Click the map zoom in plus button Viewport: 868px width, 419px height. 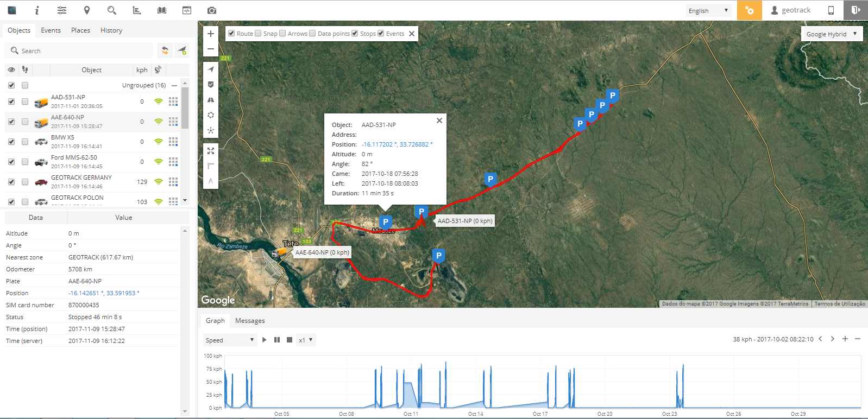click(211, 34)
